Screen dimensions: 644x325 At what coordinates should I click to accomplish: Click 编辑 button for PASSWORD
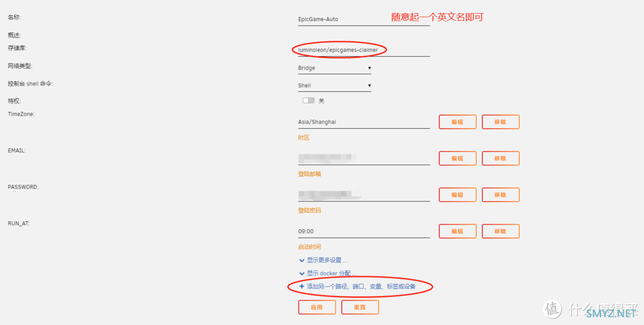click(x=457, y=195)
